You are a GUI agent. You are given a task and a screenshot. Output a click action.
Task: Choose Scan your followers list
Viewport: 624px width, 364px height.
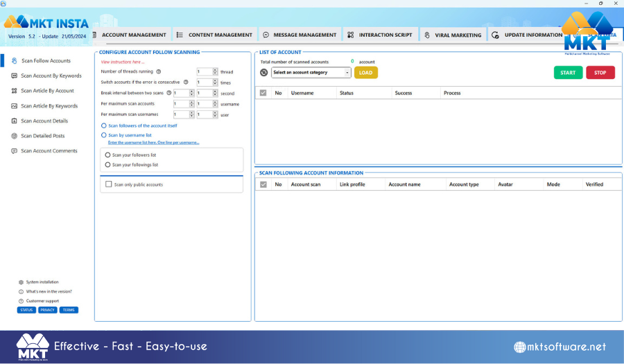pos(108,155)
